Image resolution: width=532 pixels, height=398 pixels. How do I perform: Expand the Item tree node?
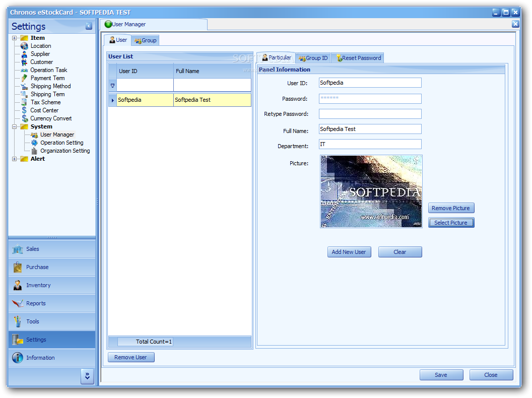click(x=14, y=38)
